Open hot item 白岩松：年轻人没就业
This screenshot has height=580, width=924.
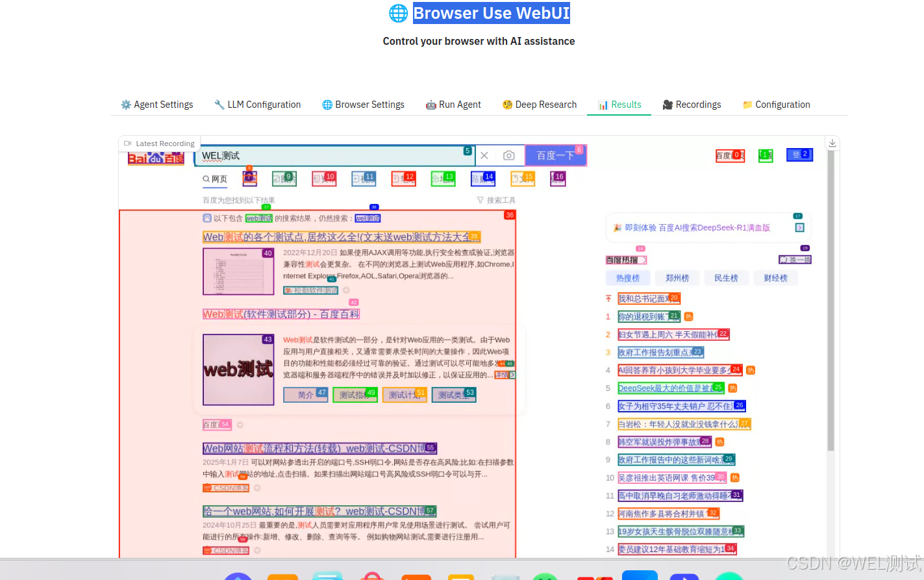(x=684, y=424)
